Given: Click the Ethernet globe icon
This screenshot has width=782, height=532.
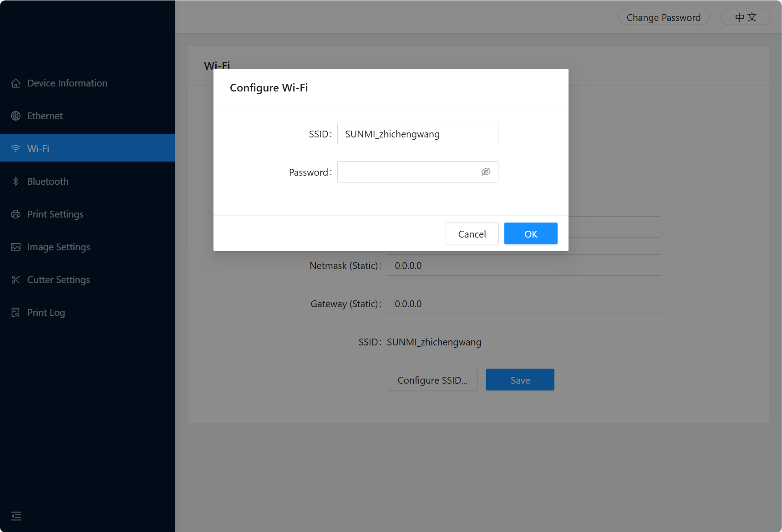Looking at the screenshot, I should [16, 116].
